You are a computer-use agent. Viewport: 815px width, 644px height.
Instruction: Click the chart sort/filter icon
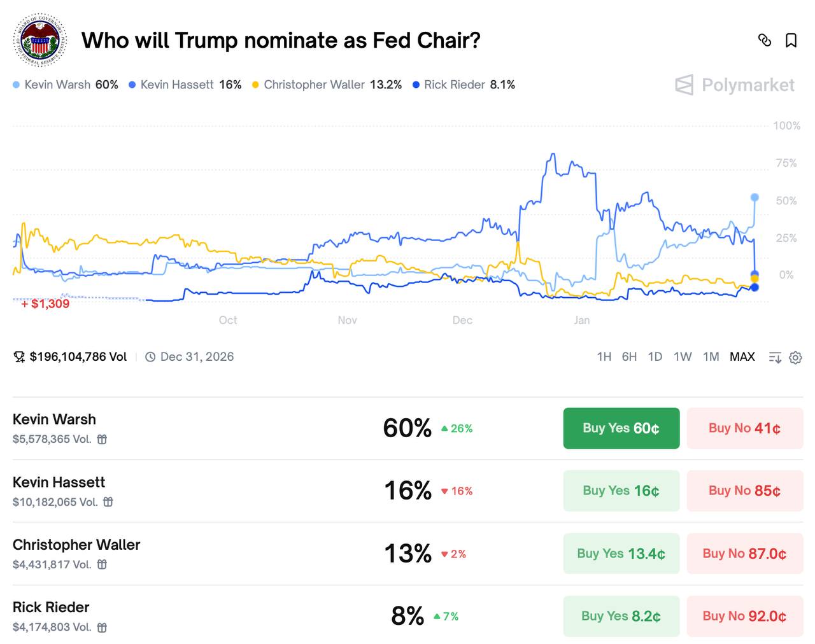point(775,358)
